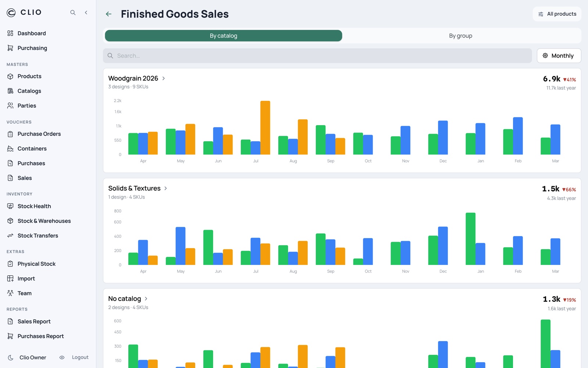The image size is (588, 368).
Task: Expand Solids & Textures chevron
Action: [166, 188]
